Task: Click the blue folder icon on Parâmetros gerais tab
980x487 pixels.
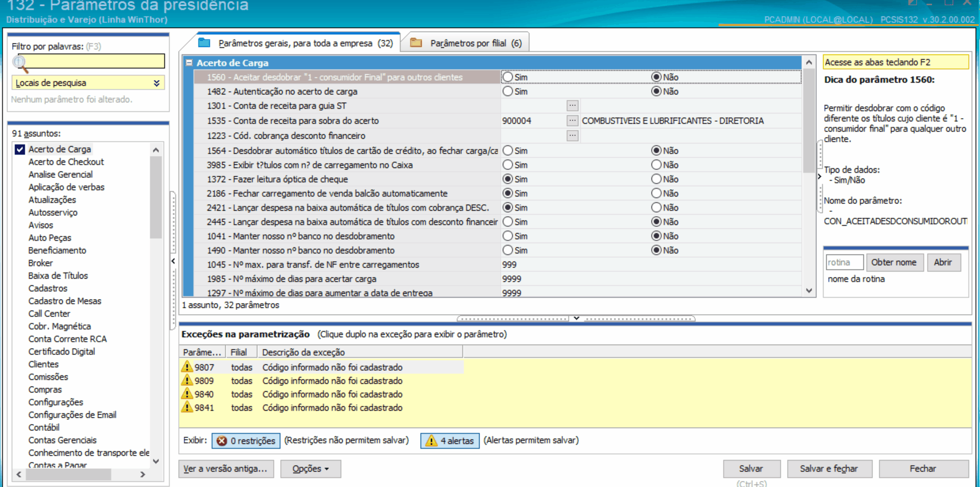Action: coord(204,43)
